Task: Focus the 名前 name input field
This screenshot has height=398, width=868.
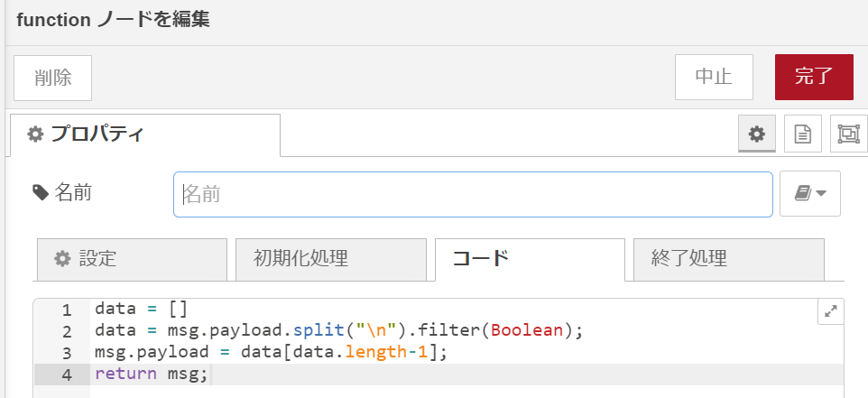Action: tap(473, 194)
